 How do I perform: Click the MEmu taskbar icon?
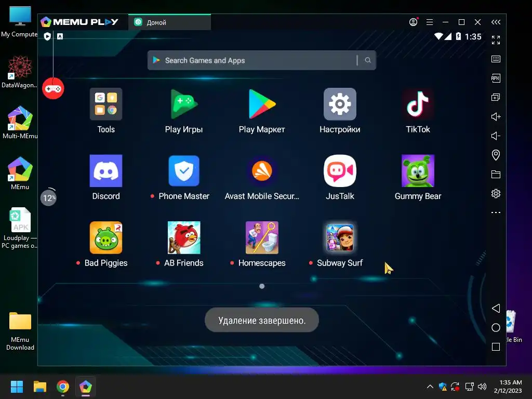click(x=86, y=387)
